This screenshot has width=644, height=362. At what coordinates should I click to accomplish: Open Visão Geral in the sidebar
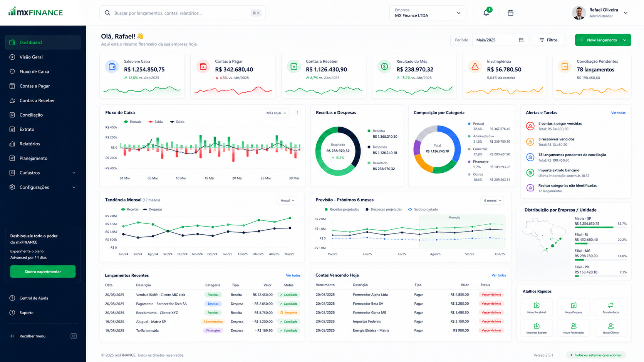click(x=43, y=57)
